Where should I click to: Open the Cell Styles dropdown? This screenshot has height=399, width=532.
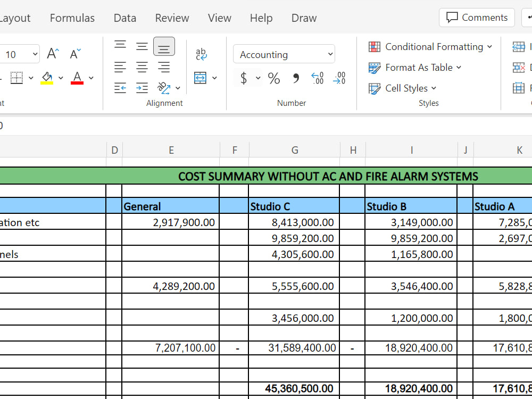402,88
